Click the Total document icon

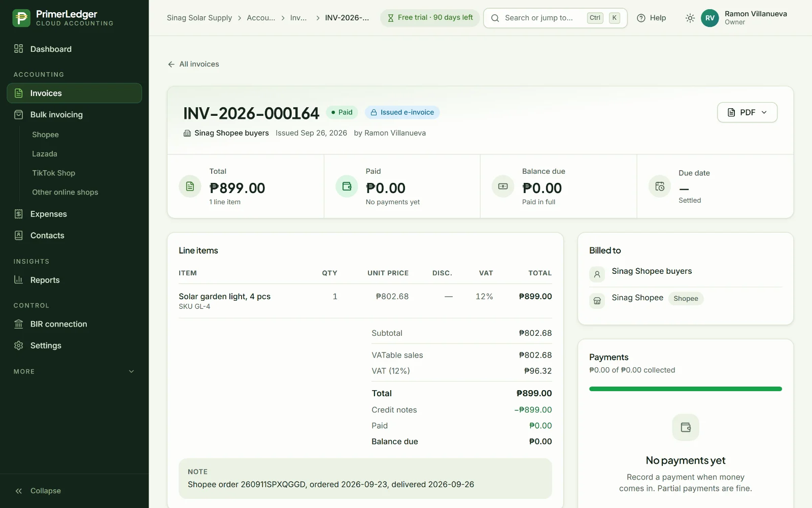[190, 186]
